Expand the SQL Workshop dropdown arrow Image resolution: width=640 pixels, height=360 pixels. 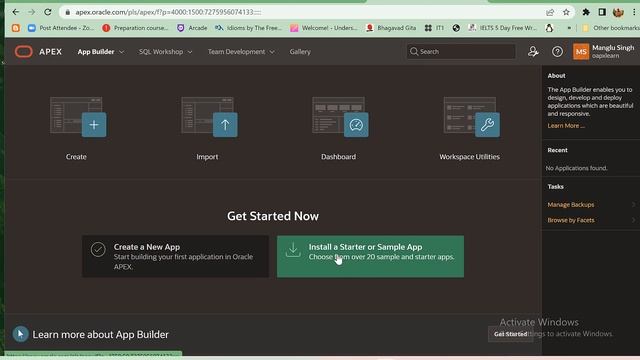(190, 52)
